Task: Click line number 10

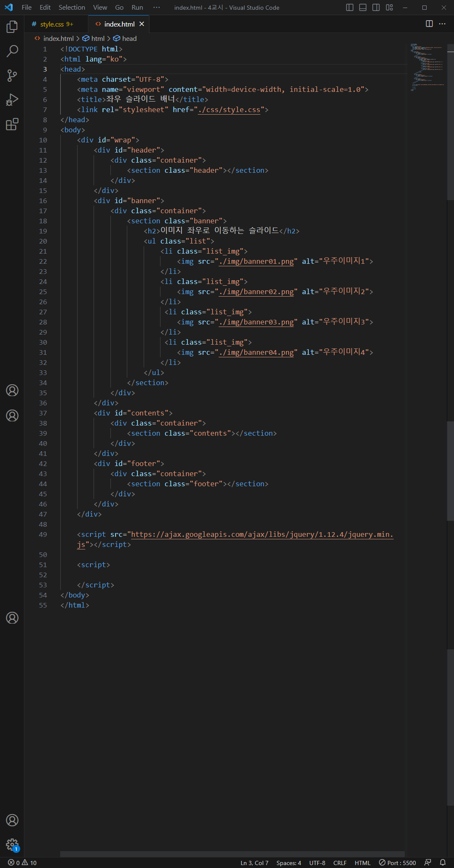Action: [43, 140]
